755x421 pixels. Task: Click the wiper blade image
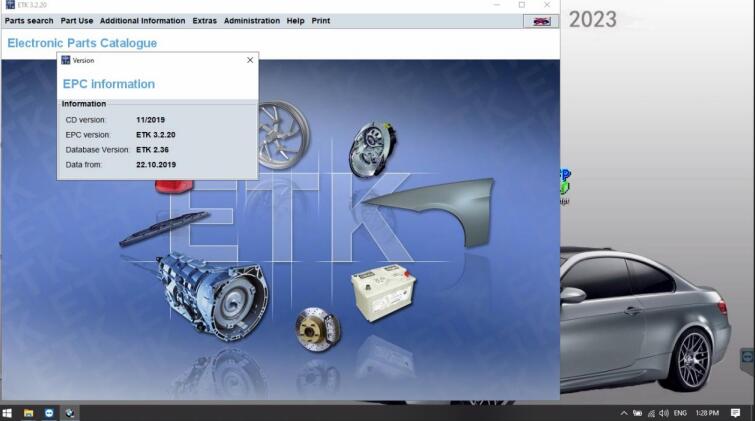pos(164,228)
